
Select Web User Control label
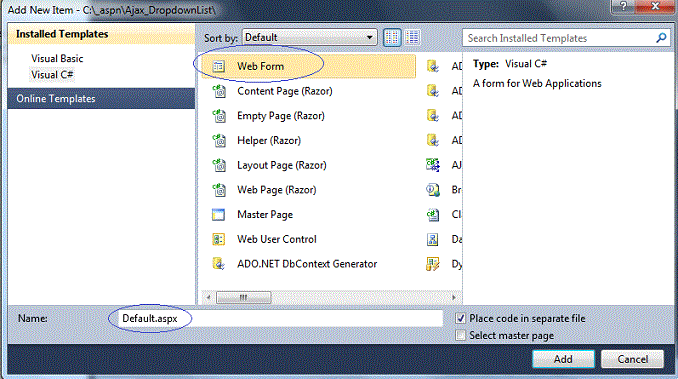277,239
